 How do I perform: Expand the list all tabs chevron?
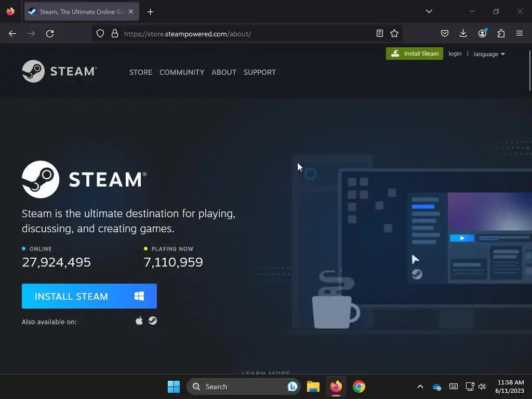[429, 11]
